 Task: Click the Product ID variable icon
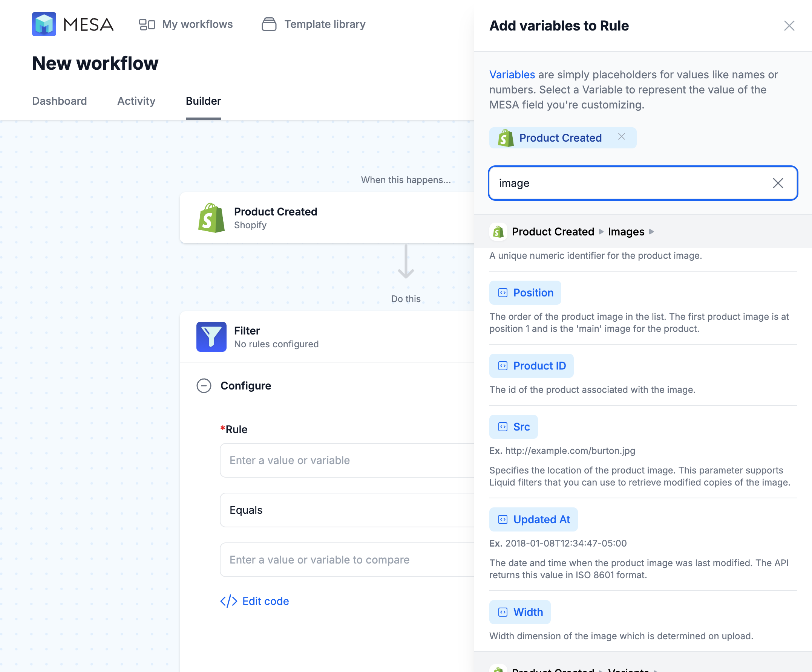click(x=503, y=365)
